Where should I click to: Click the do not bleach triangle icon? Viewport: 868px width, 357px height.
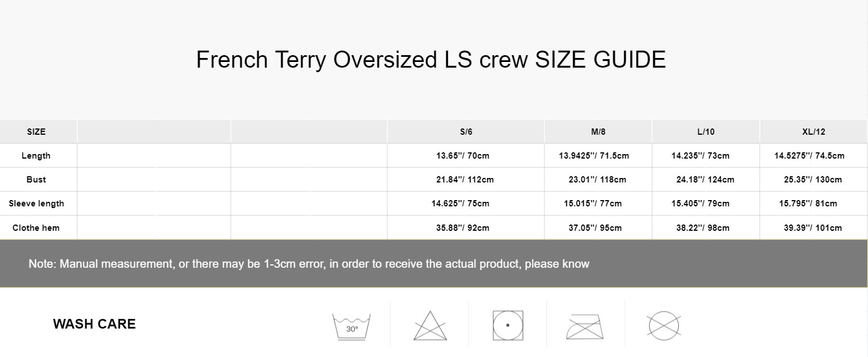[430, 326]
